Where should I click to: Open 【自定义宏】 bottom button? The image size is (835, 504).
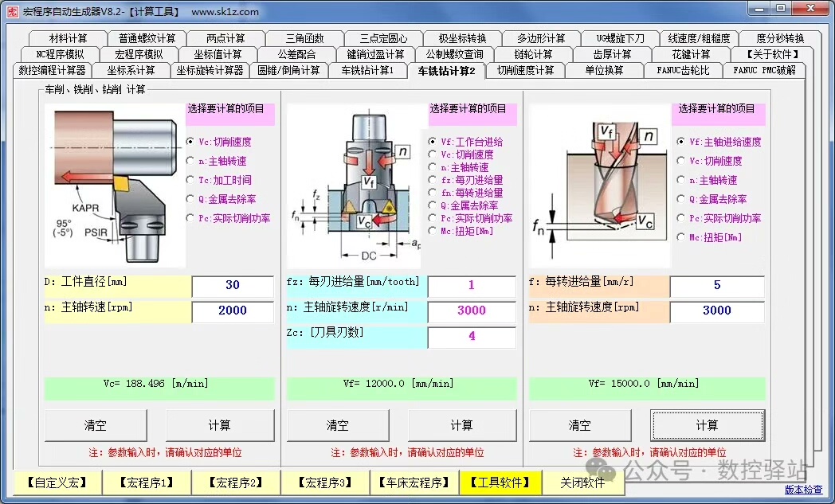[x=57, y=483]
